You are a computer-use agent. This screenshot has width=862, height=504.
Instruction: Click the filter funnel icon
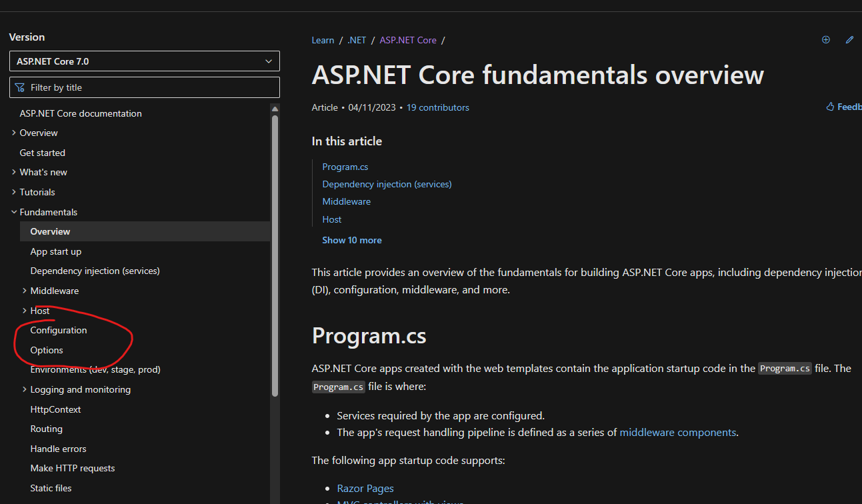point(20,87)
